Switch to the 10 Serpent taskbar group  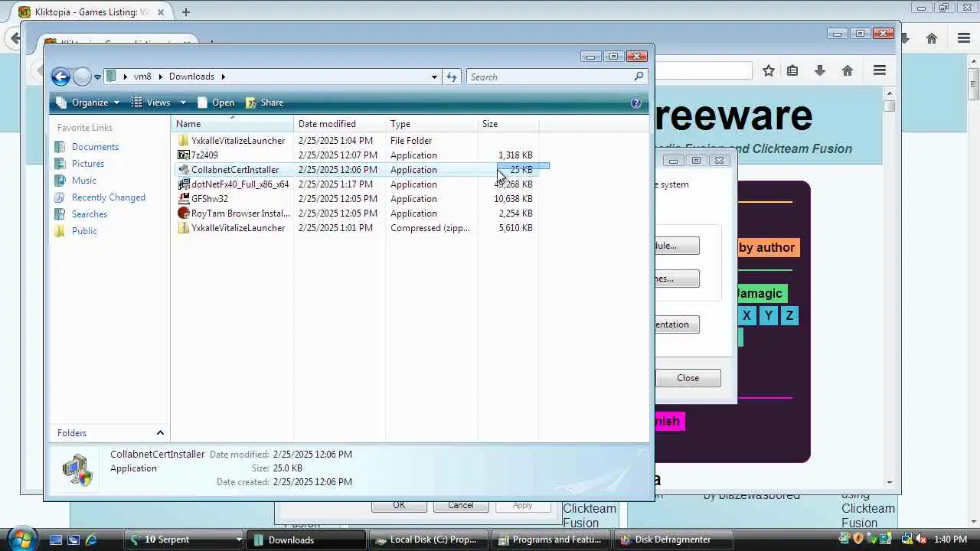tap(185, 540)
